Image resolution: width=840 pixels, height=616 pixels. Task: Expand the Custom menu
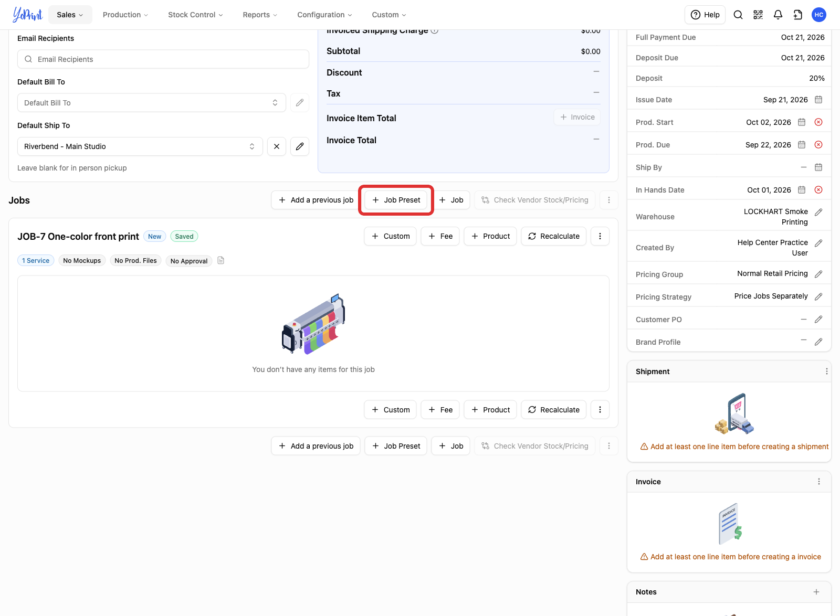pos(389,15)
